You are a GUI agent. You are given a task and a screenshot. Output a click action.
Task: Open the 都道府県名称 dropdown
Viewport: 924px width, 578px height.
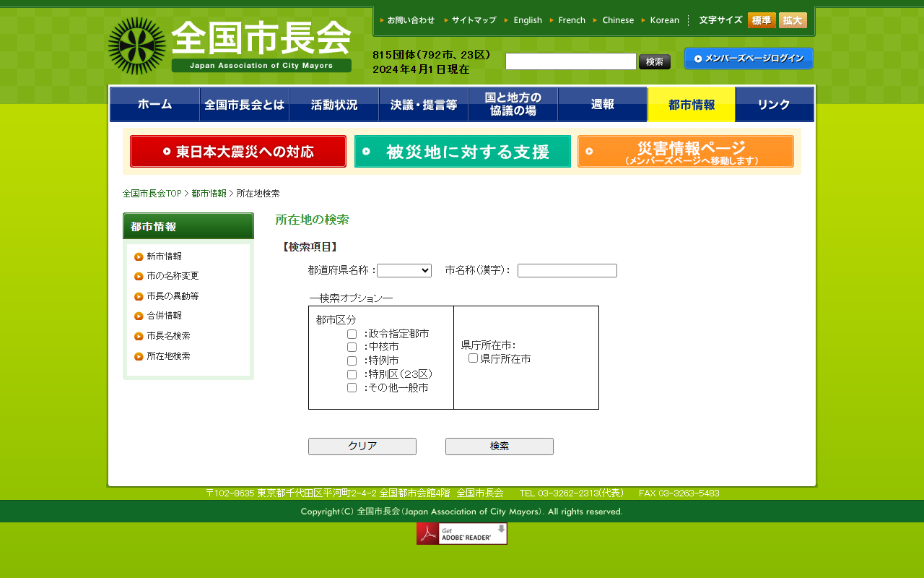pos(404,270)
